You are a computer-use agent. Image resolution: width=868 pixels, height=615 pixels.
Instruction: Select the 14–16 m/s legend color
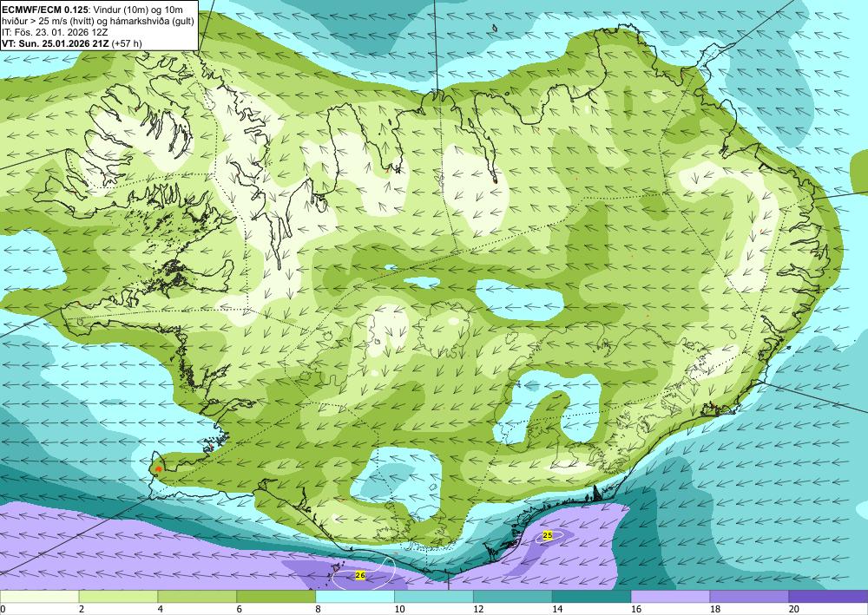pyautogui.click(x=591, y=597)
